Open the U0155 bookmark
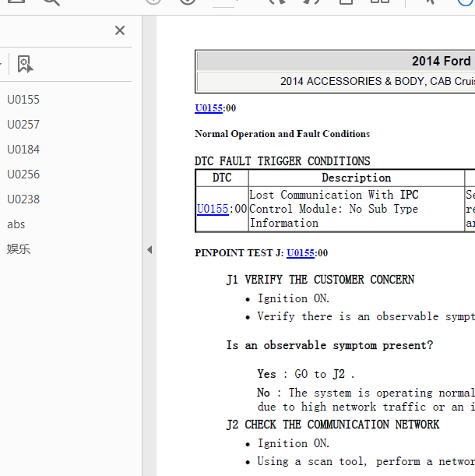The image size is (475, 476). tap(23, 100)
